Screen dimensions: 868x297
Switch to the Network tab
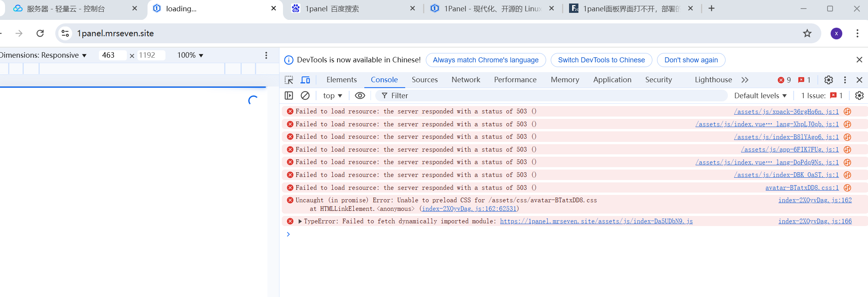pos(466,80)
